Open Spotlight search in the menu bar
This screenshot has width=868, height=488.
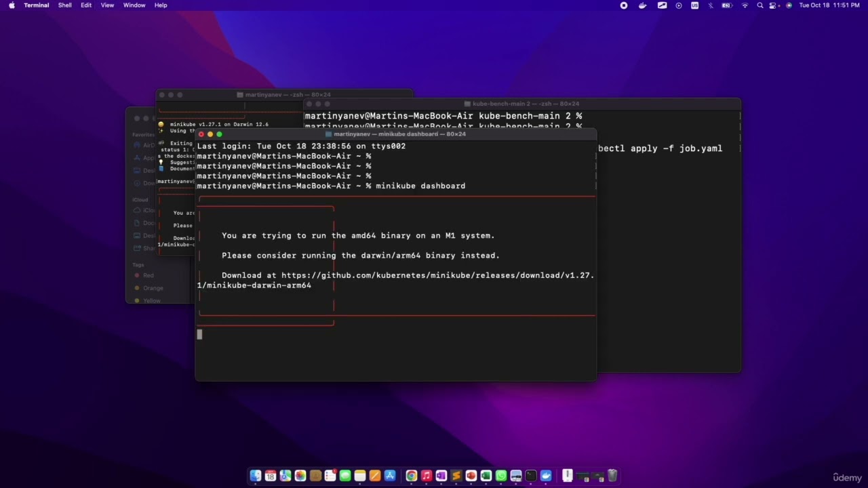click(x=760, y=5)
